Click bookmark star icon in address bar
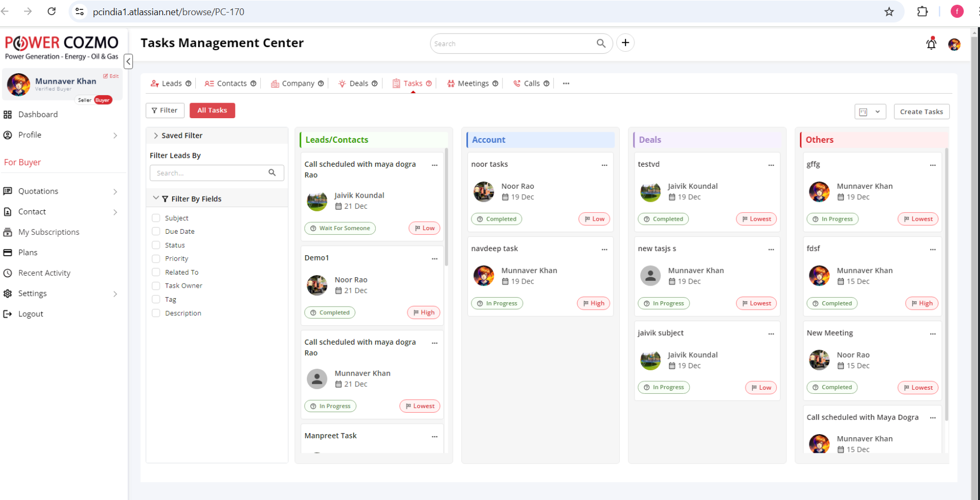This screenshot has height=500, width=980. pos(889,12)
